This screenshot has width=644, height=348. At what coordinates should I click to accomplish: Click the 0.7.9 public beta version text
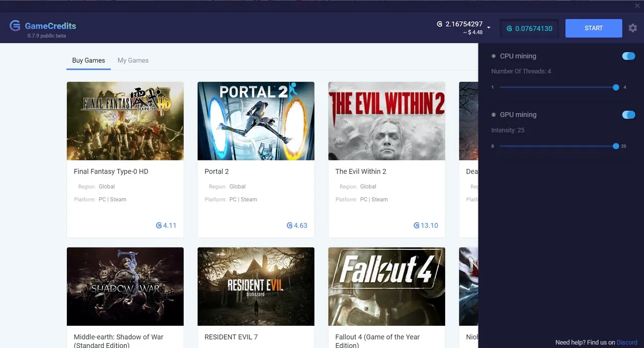coord(47,36)
